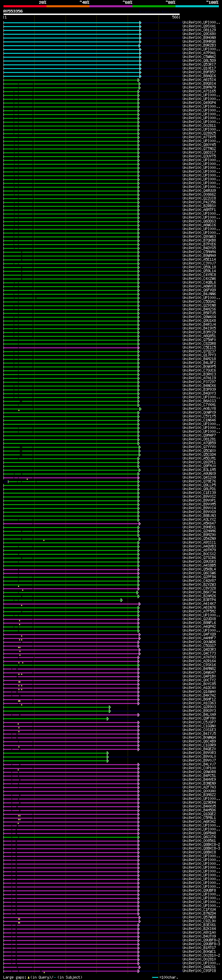The height and width of the screenshot is (980, 222).
Task: Click the orange ~40% identity legend band
Action: [68, 6]
